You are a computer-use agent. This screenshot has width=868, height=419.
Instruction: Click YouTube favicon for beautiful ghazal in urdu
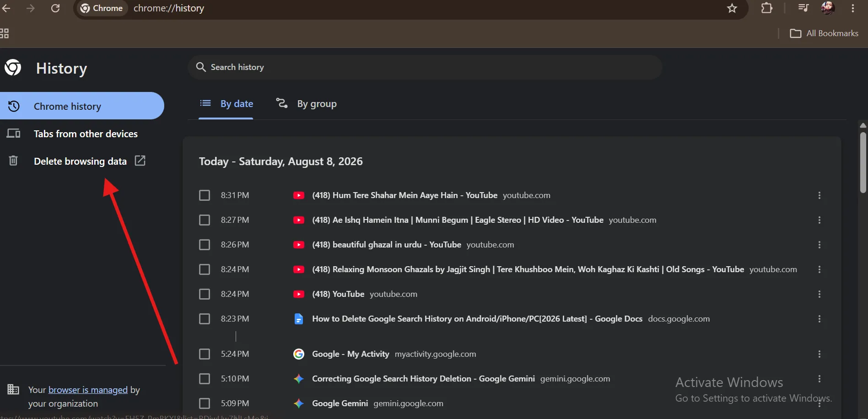[x=299, y=245]
